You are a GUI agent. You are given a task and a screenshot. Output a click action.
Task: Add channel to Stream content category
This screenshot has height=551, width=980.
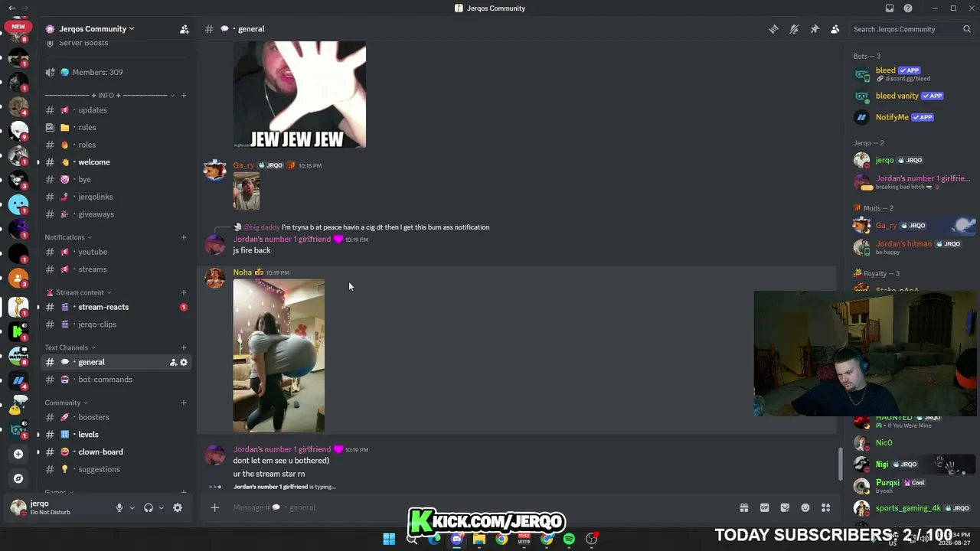click(x=183, y=292)
